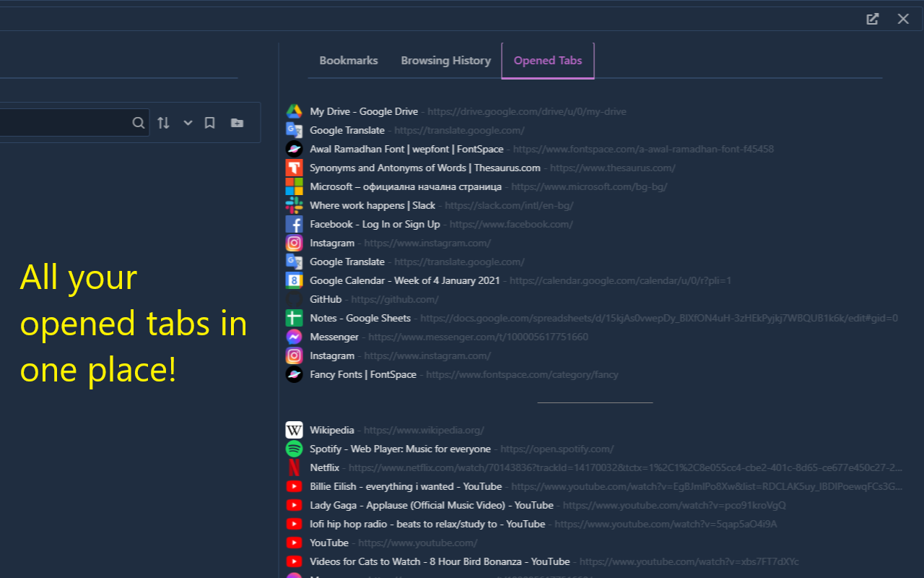Screen dimensions: 924x578
Task: Open Google Calendar Week of 4 January
Action: 405,280
